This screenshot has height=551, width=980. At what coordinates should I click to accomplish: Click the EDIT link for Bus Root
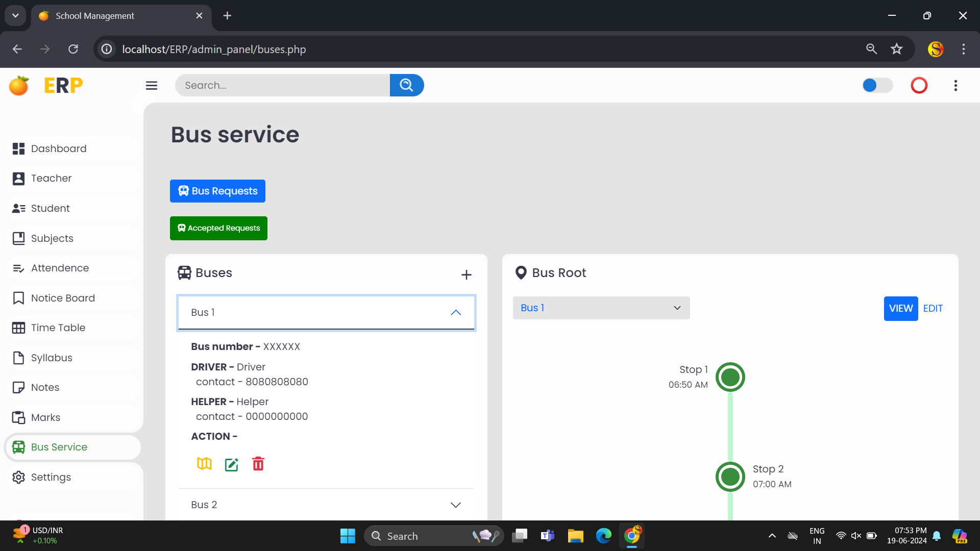coord(933,308)
